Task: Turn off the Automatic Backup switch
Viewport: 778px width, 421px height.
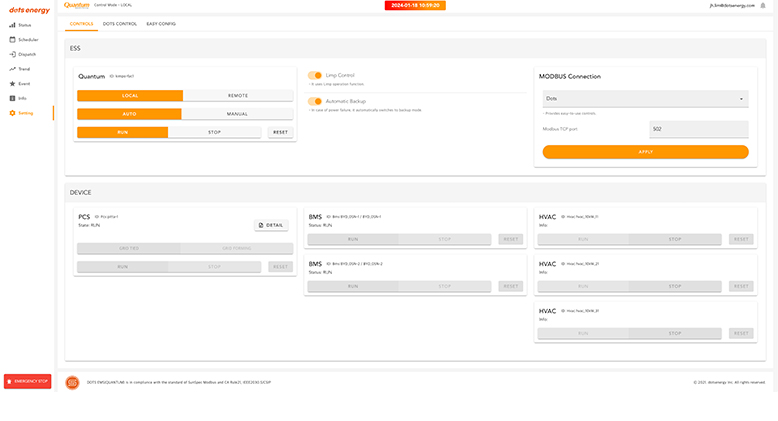Action: tap(315, 101)
